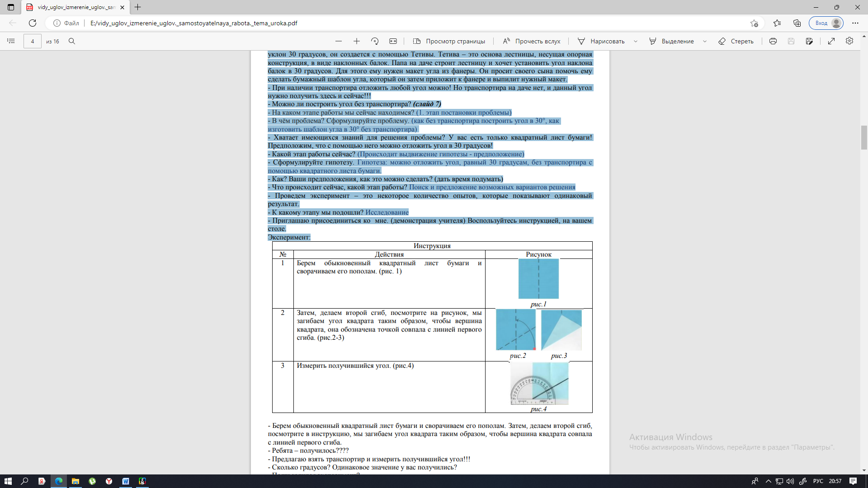Show hidden system tray icons

point(768,481)
